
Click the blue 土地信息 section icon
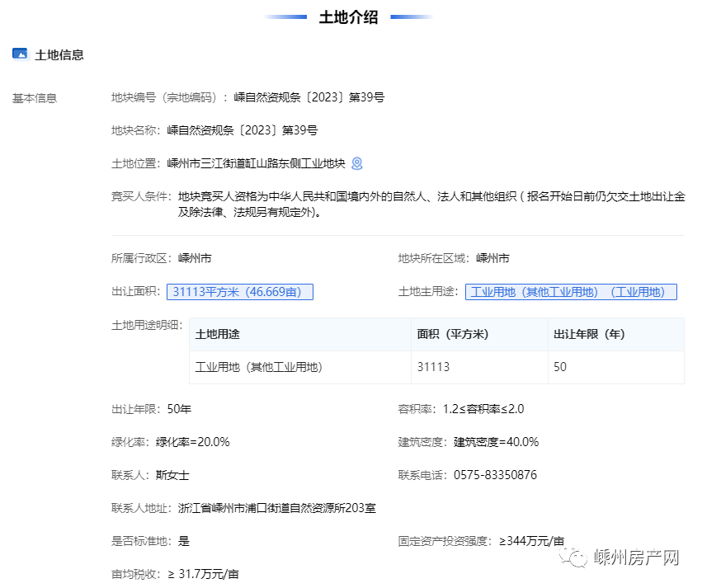pyautogui.click(x=20, y=54)
